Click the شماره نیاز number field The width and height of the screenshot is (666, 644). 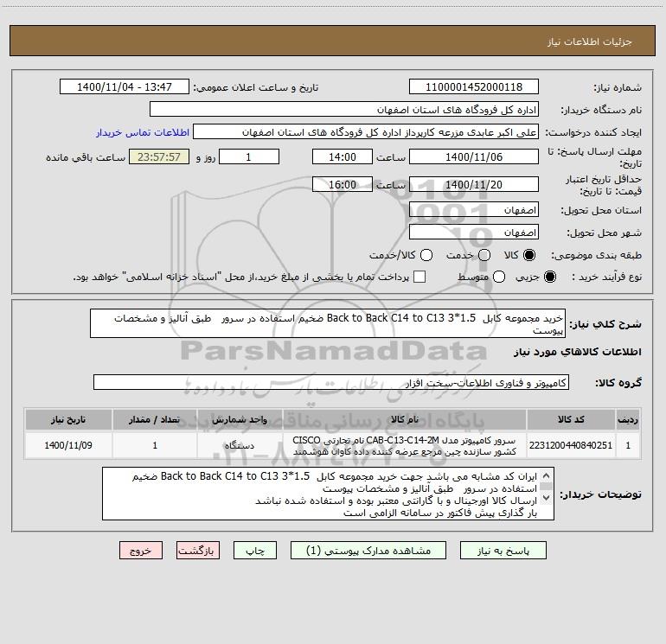tap(474, 86)
